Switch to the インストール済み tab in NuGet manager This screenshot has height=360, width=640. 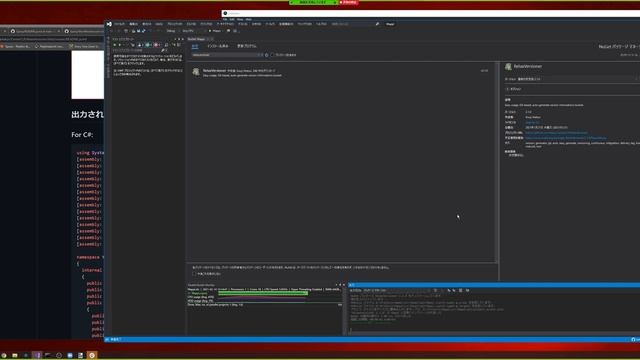[x=218, y=46]
